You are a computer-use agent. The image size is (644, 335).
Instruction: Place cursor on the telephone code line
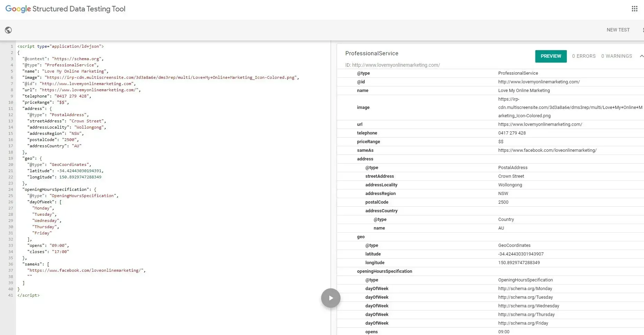coord(57,96)
